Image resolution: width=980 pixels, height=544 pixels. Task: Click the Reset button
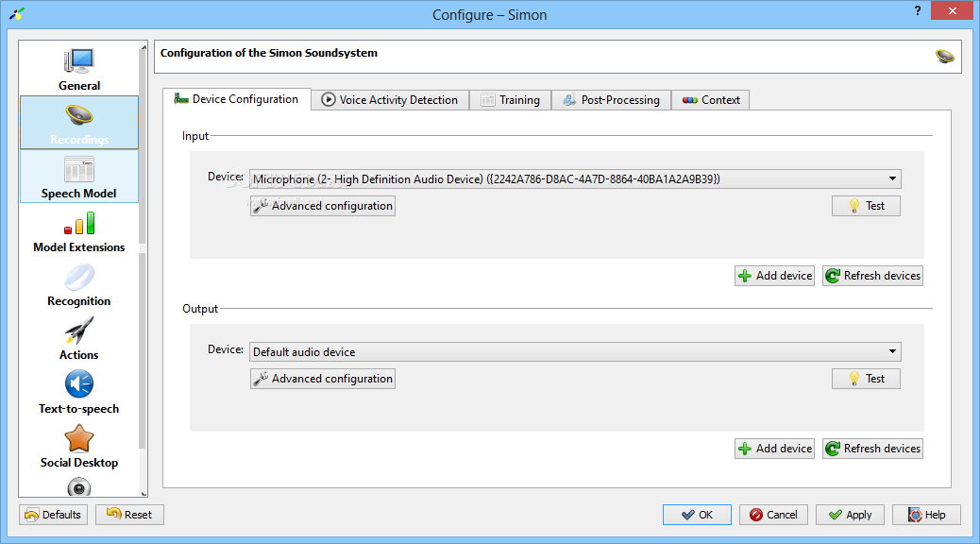point(129,515)
